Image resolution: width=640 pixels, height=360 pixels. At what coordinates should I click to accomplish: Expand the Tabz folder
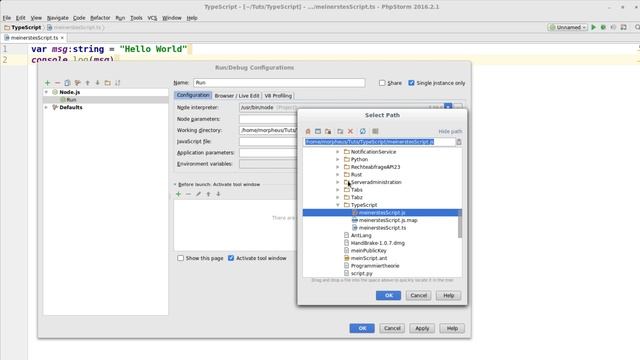coord(338,198)
